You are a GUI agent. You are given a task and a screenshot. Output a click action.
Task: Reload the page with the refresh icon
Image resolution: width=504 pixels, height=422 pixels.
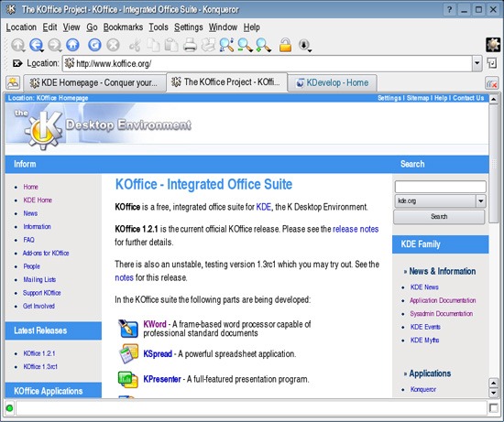coord(94,45)
